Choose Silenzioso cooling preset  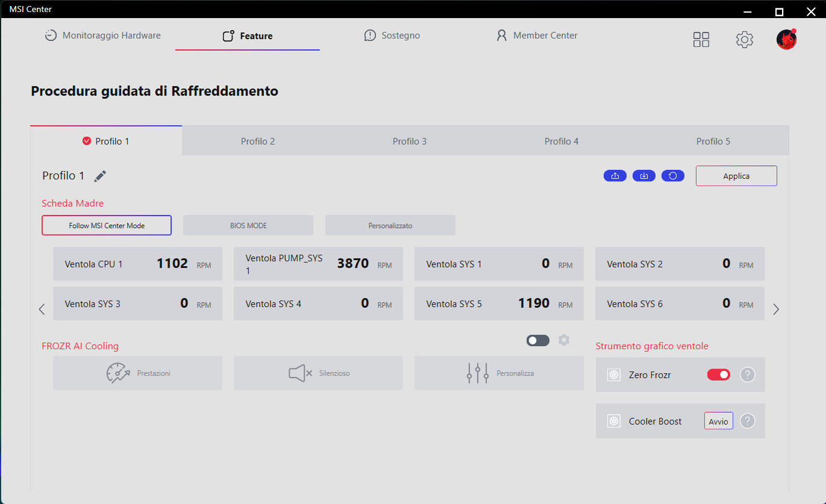(x=318, y=373)
